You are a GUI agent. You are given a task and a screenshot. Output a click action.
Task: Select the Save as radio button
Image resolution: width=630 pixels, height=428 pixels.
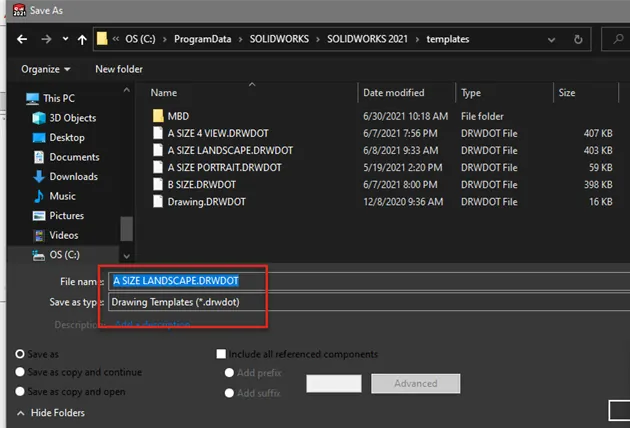[20, 354]
